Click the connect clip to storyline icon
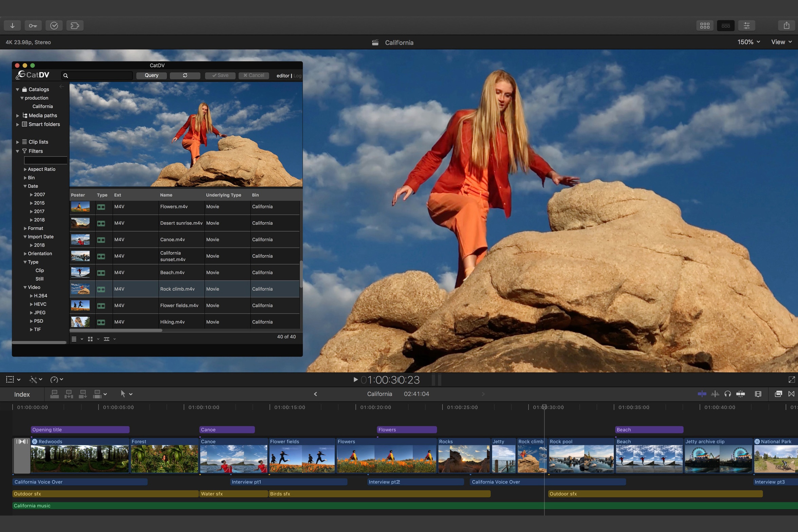The image size is (798, 532). coord(54,394)
